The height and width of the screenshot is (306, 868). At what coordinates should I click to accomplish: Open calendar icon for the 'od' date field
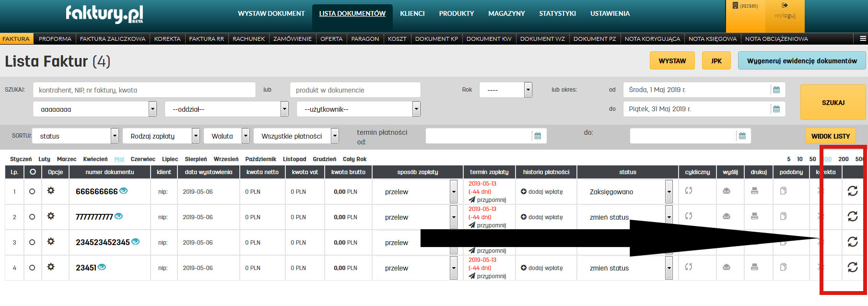pos(776,90)
